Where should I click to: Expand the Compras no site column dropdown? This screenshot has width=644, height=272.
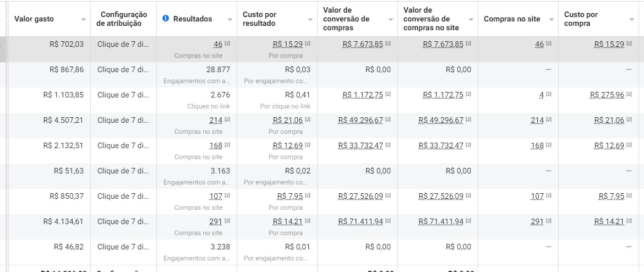point(552,19)
